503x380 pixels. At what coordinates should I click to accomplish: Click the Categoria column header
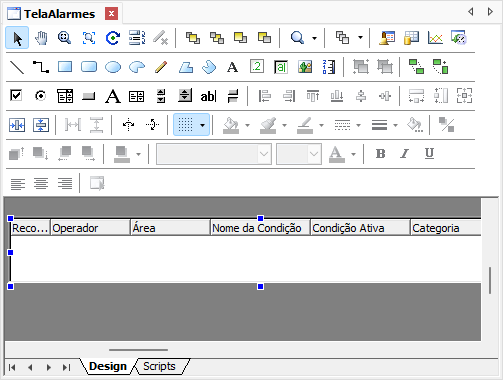[x=446, y=228]
